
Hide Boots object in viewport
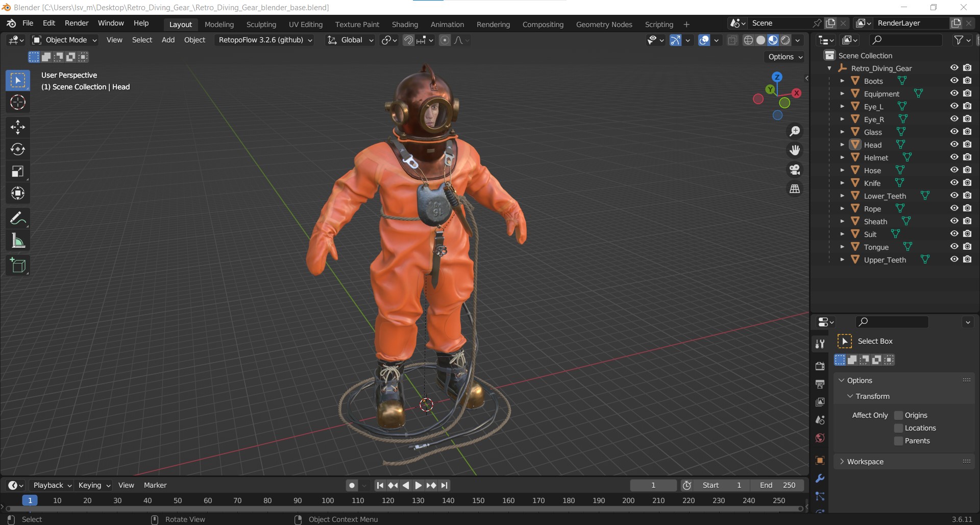click(954, 81)
